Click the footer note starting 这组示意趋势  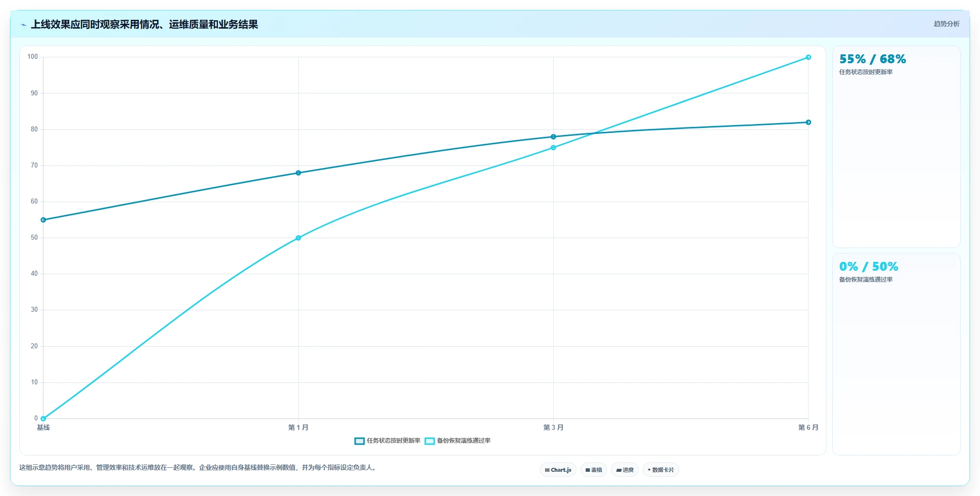tap(199, 467)
